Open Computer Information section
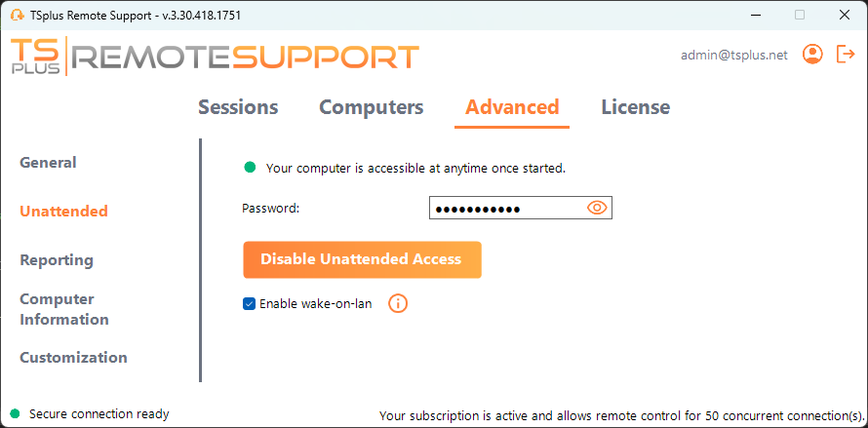The height and width of the screenshot is (428, 868). (64, 309)
